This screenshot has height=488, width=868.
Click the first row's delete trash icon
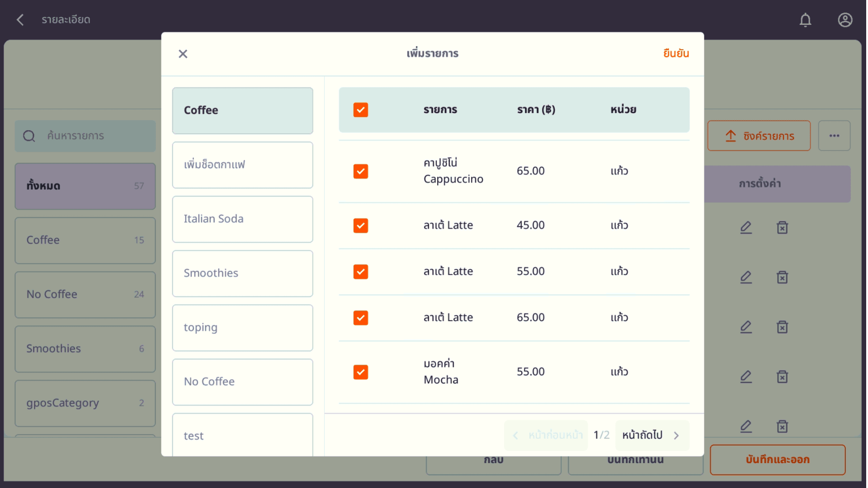tap(782, 227)
